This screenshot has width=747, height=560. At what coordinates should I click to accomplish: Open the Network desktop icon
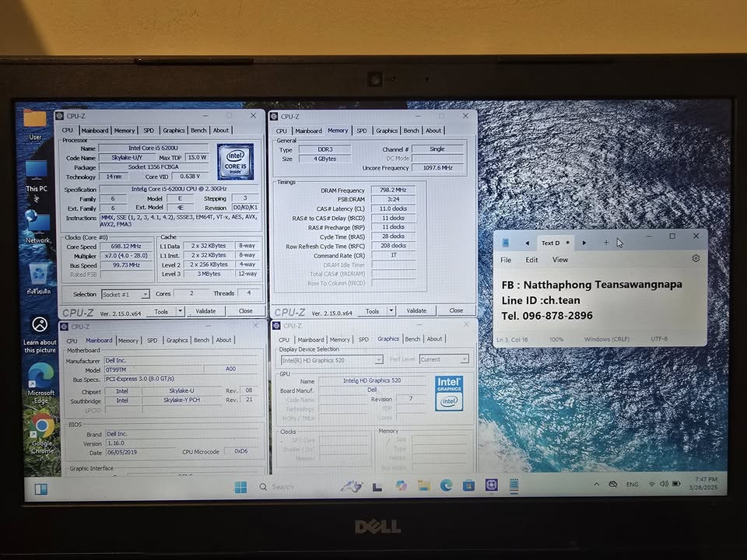[x=37, y=226]
